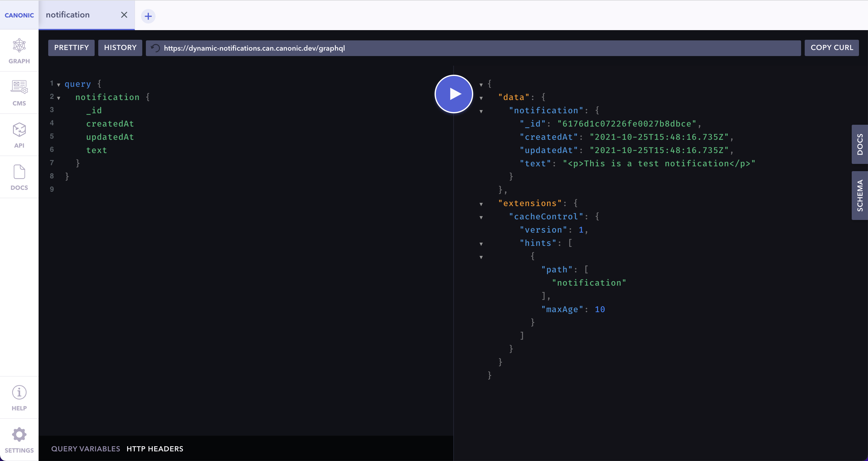The image size is (868, 461).
Task: Open the History button
Action: 120,48
